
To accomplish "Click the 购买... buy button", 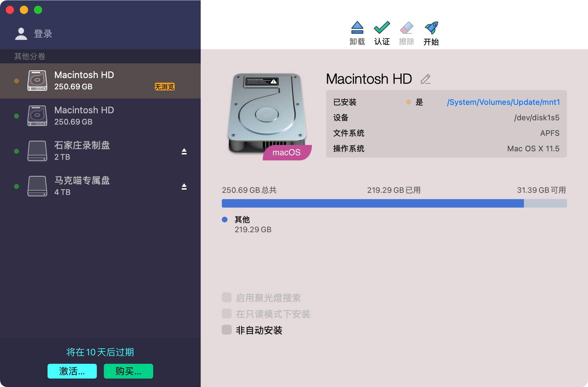I will (129, 371).
